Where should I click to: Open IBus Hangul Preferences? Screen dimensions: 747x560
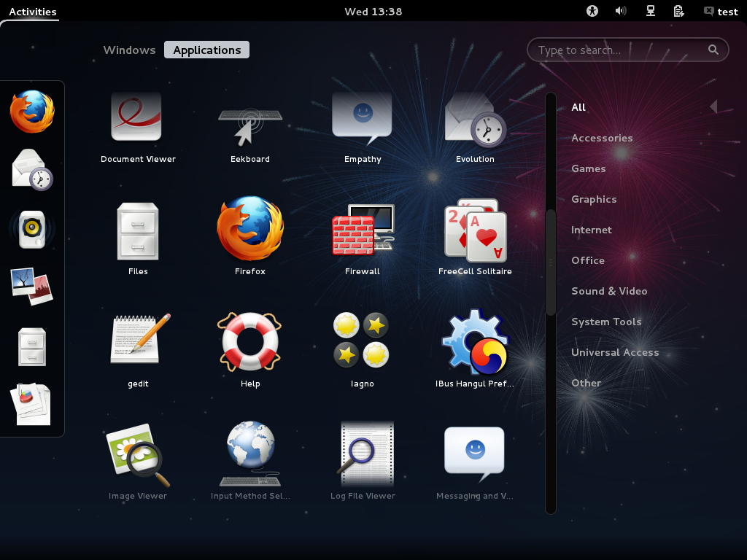475,349
